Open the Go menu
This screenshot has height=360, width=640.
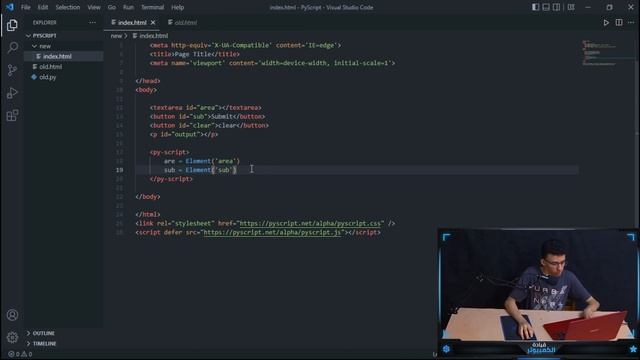tap(111, 7)
